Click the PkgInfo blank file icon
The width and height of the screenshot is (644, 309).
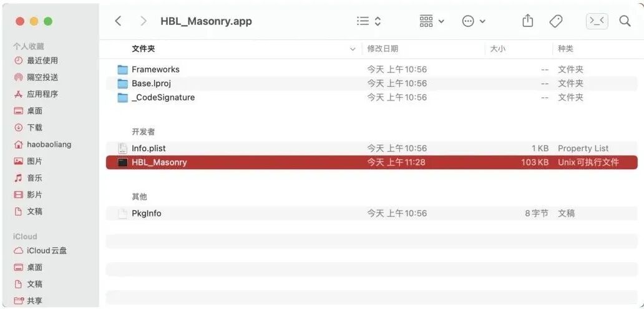tap(122, 213)
